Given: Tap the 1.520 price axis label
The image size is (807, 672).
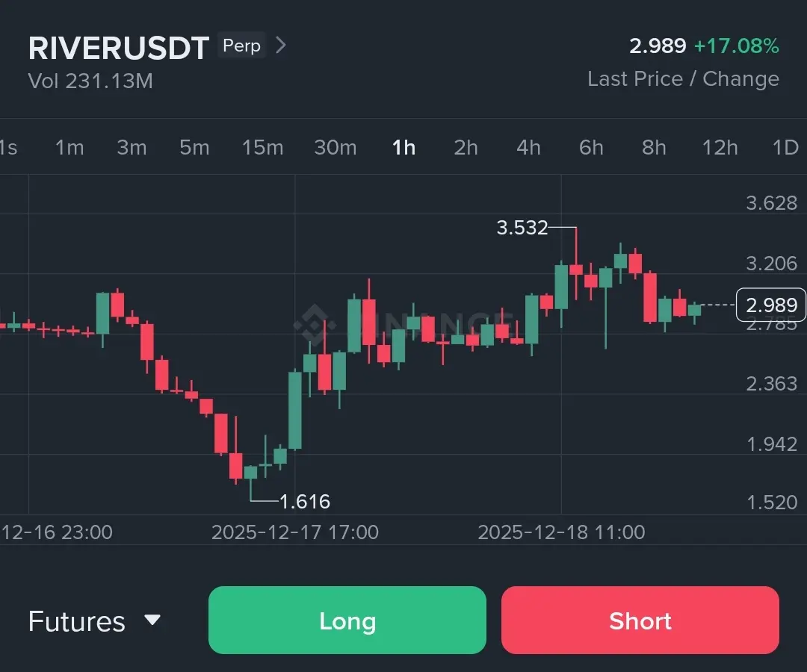Looking at the screenshot, I should click(x=771, y=503).
